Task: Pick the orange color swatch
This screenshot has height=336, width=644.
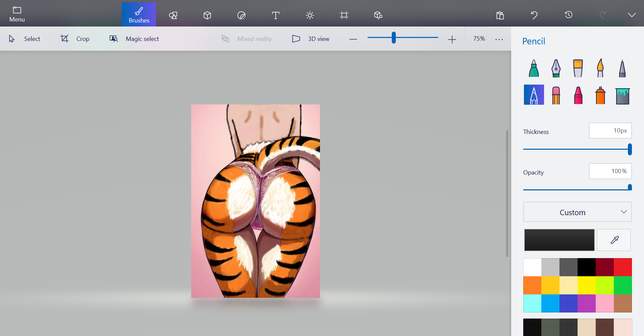Action: point(532,285)
